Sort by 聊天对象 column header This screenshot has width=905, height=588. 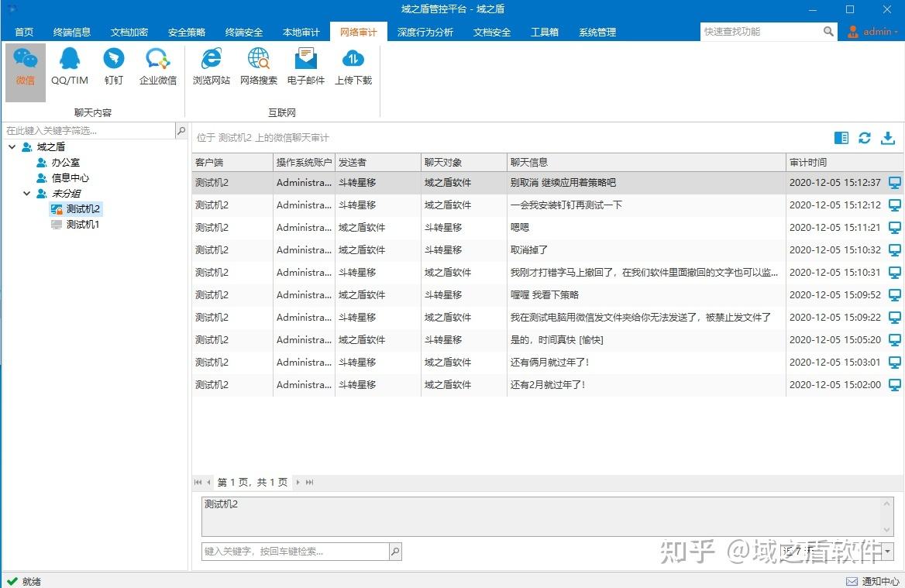click(x=464, y=163)
